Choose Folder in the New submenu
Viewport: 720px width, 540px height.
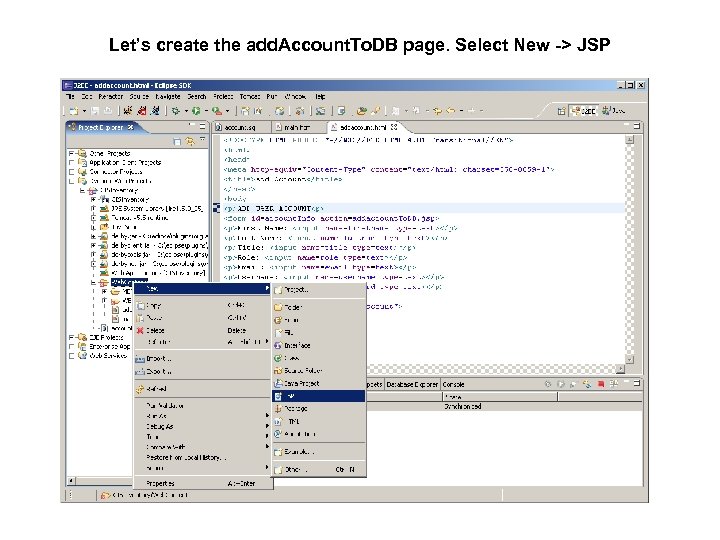click(319, 307)
